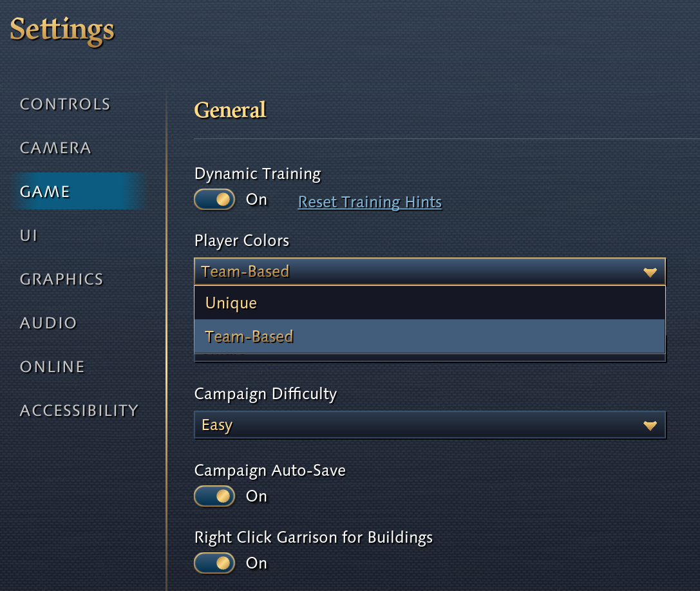The width and height of the screenshot is (700, 591).
Task: Open the CAMERA settings section
Action: [55, 147]
